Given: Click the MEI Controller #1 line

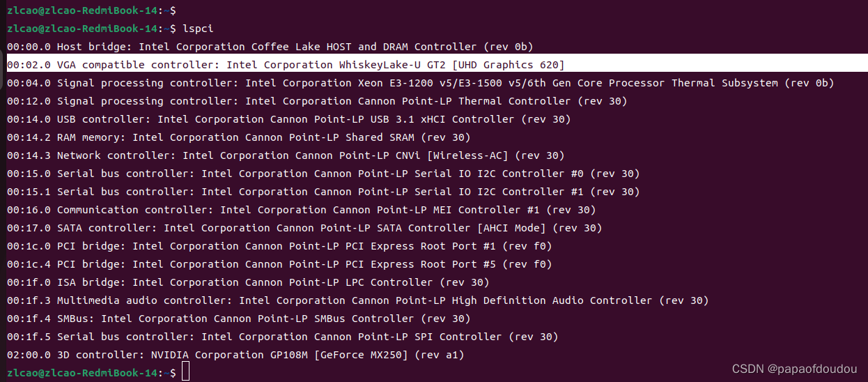Looking at the screenshot, I should (302, 210).
